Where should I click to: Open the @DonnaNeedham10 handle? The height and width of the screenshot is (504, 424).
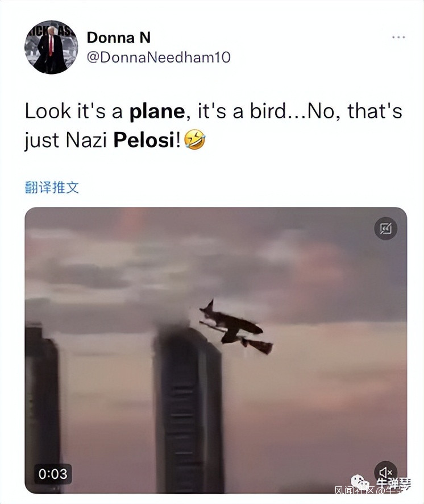click(159, 57)
